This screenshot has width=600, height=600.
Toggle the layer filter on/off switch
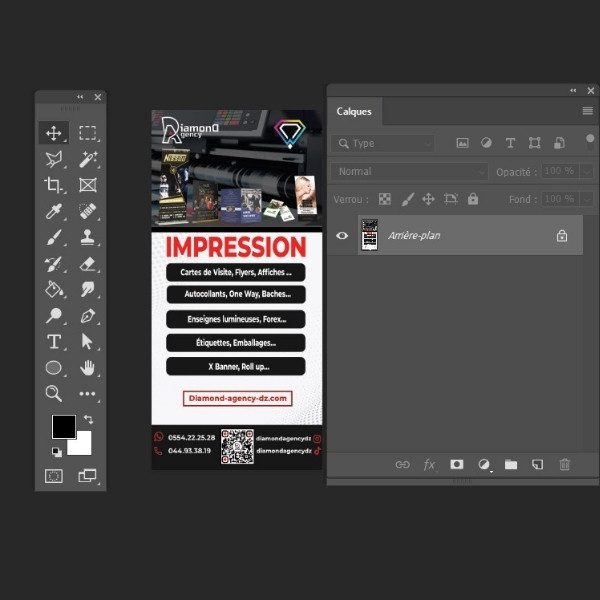(590, 140)
